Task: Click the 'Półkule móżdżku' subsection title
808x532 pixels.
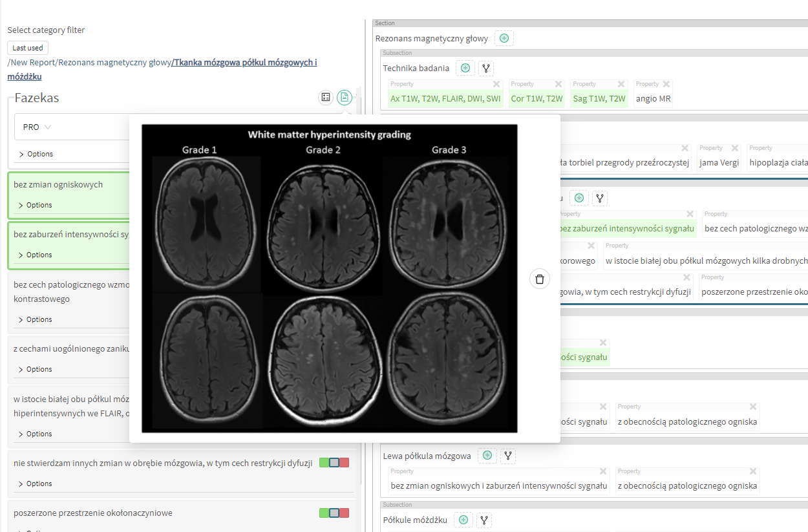Action: click(x=415, y=520)
